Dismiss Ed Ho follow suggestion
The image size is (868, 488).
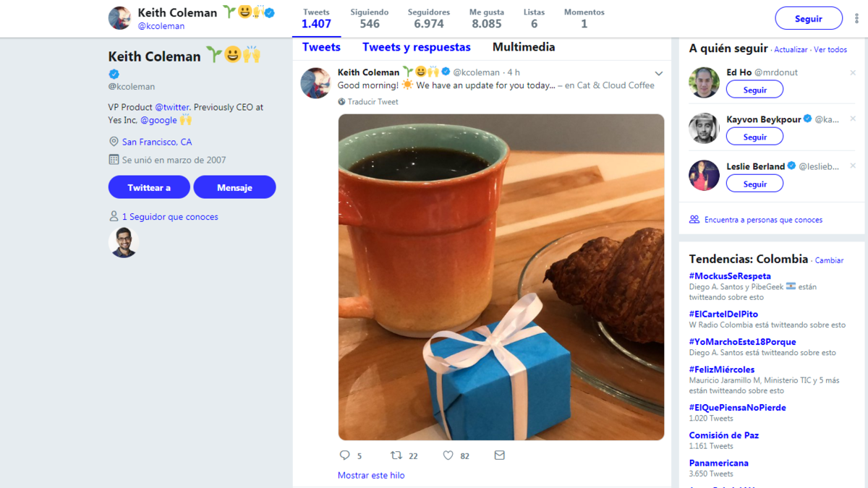(853, 73)
